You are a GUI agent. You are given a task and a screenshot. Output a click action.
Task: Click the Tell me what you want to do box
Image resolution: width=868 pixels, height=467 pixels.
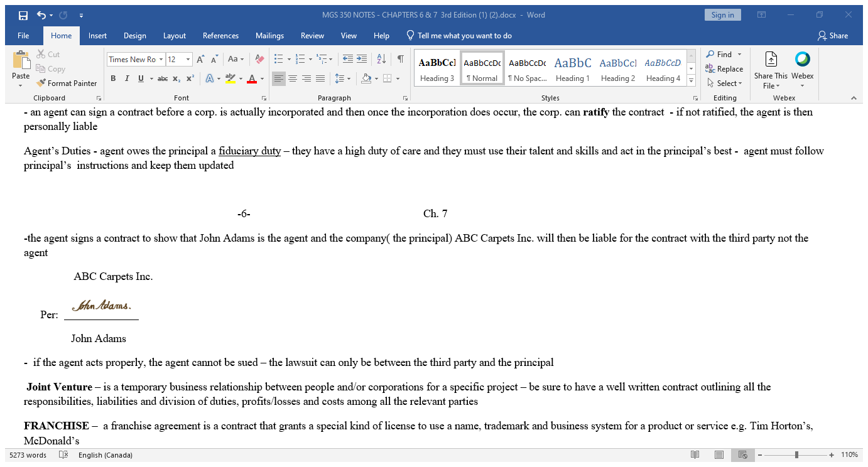click(458, 36)
